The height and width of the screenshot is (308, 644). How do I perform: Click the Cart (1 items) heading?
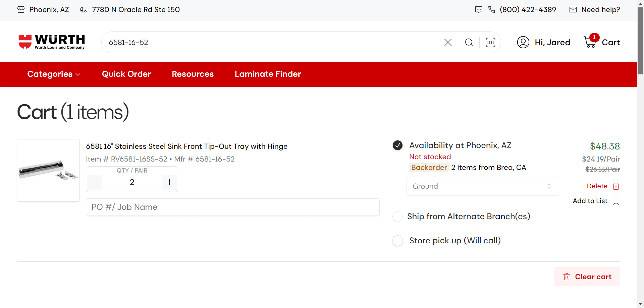[73, 112]
